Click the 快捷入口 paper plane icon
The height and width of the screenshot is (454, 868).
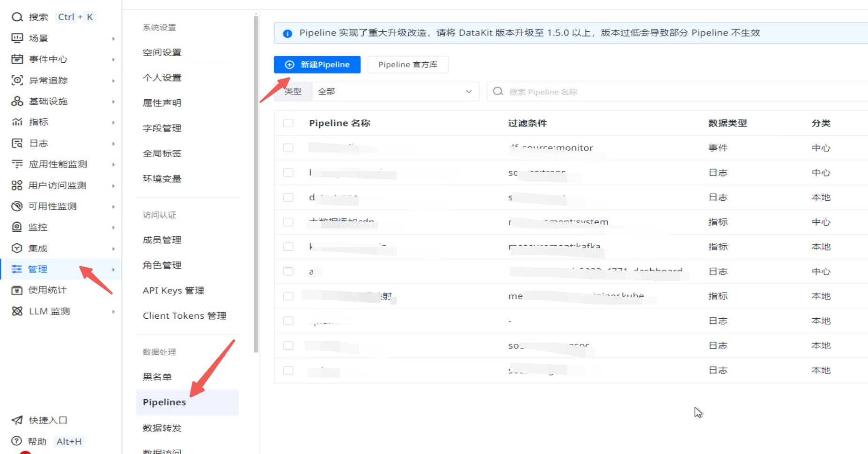coord(17,420)
